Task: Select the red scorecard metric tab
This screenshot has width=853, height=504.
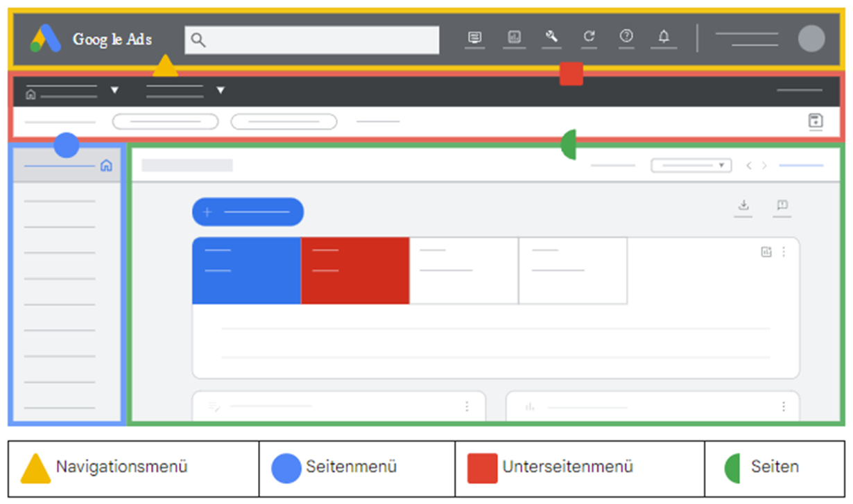Action: 355,270
